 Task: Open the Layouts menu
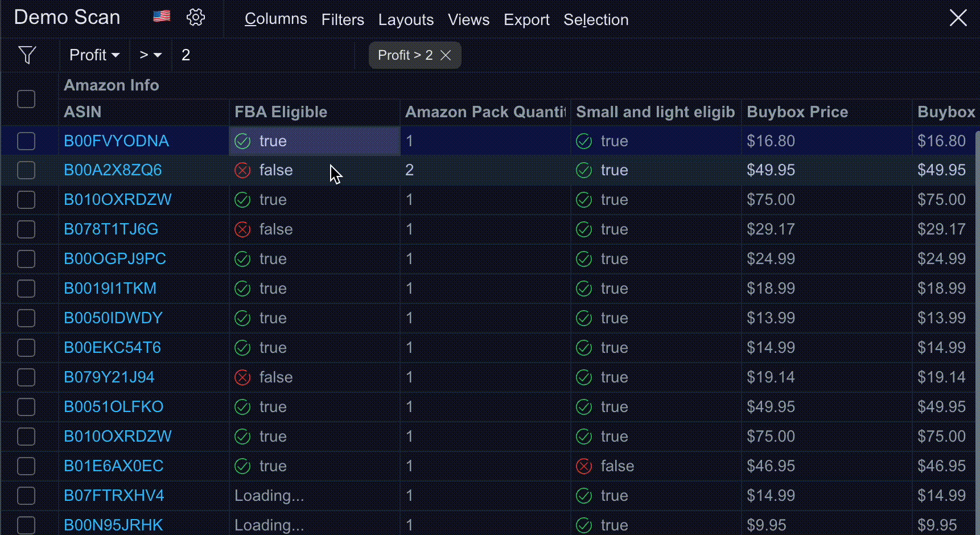406,20
